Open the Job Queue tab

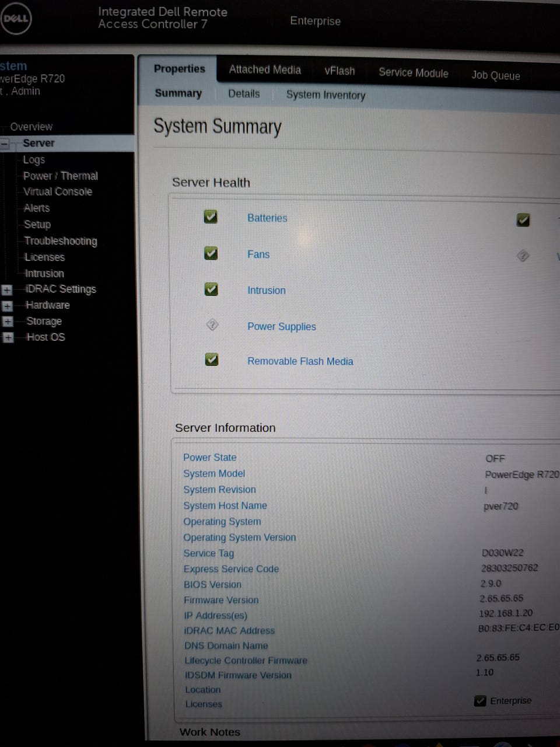point(495,75)
